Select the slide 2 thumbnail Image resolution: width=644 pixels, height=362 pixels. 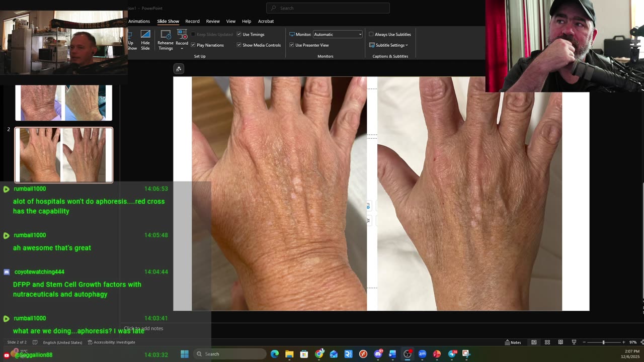(64, 155)
